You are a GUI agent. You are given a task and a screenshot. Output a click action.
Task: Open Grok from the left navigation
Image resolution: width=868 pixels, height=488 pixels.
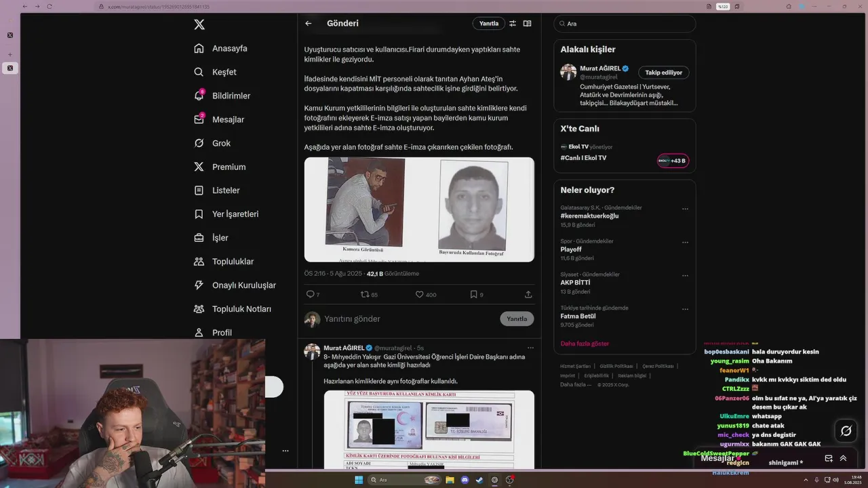tap(212, 143)
